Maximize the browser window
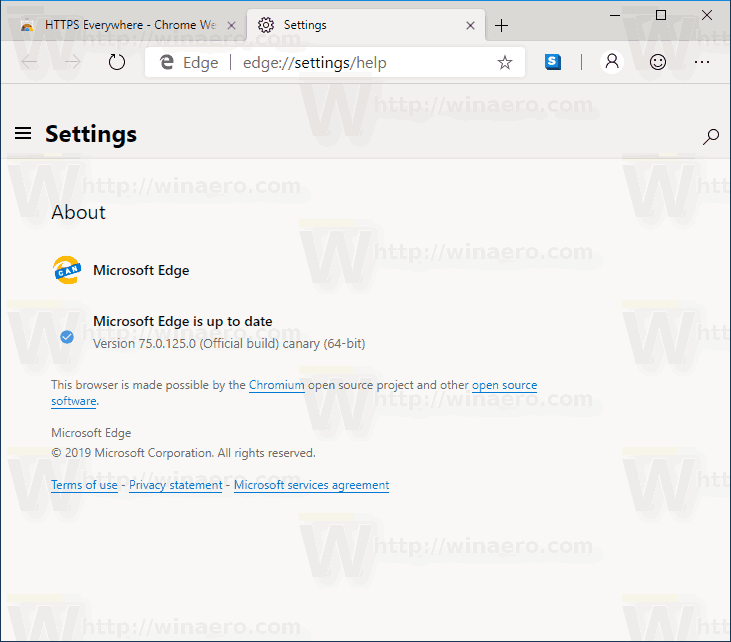 coord(661,15)
